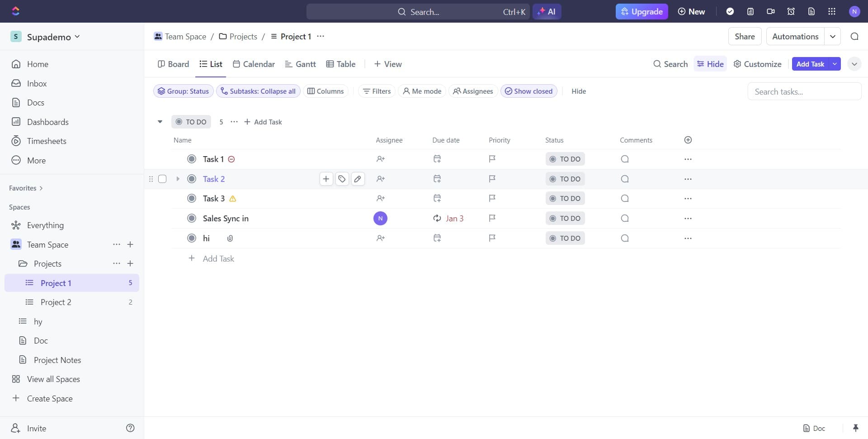The image size is (868, 439).
Task: Rename Task 2 with the pencil icon
Action: coord(358,179)
